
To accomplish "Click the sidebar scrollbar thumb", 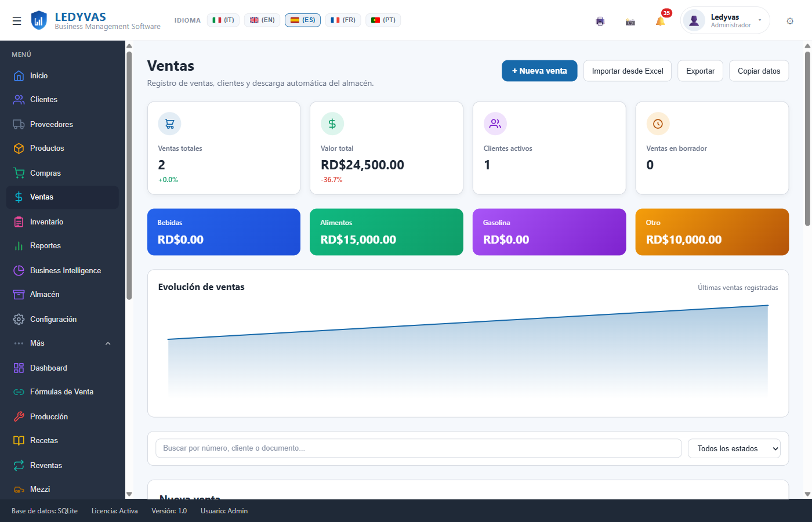I will point(129,176).
